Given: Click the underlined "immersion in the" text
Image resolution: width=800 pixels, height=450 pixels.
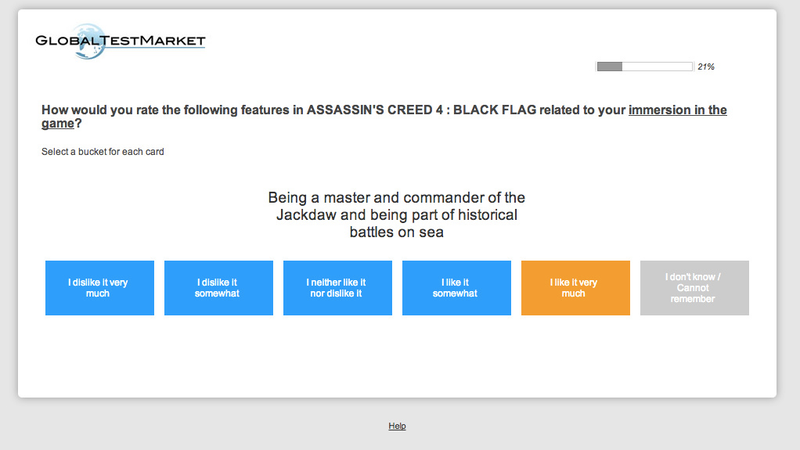Looking at the screenshot, I should click(x=678, y=110).
